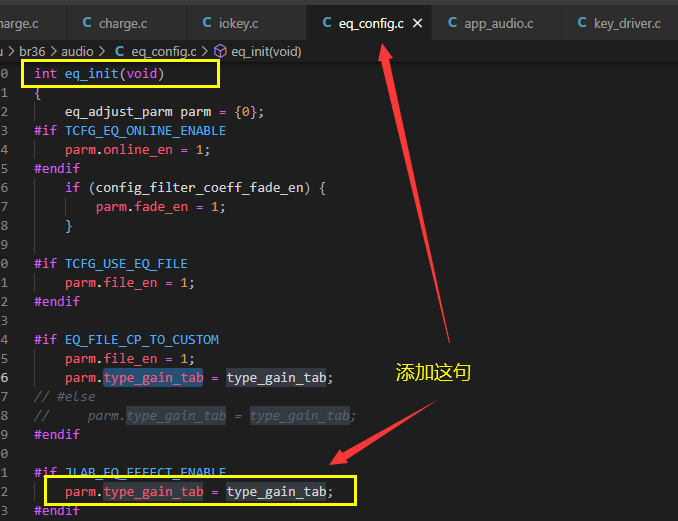
Task: Open the br36 breadcrumb folder
Action: tap(32, 51)
